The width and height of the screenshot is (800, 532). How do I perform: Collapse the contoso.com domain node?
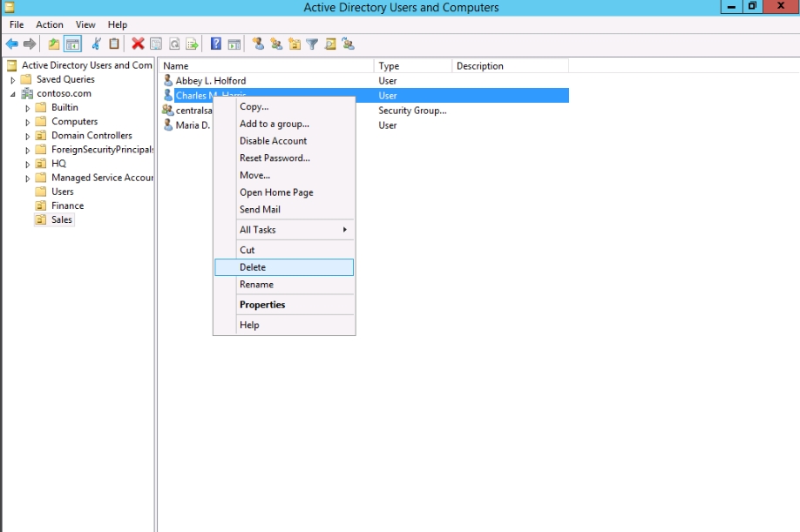click(13, 94)
